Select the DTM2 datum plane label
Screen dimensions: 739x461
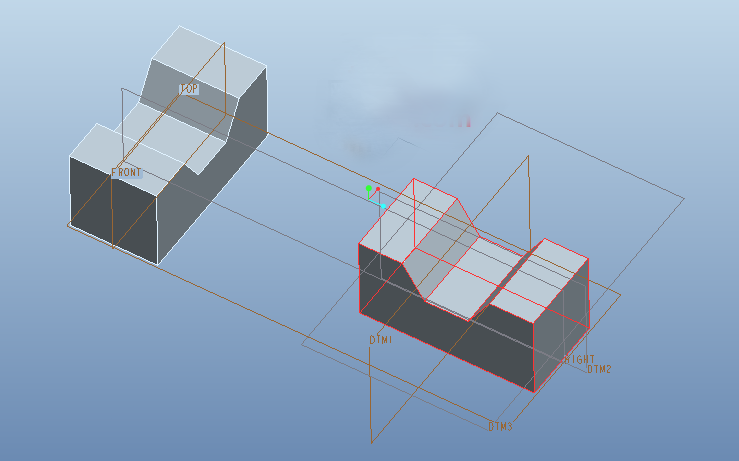(599, 369)
